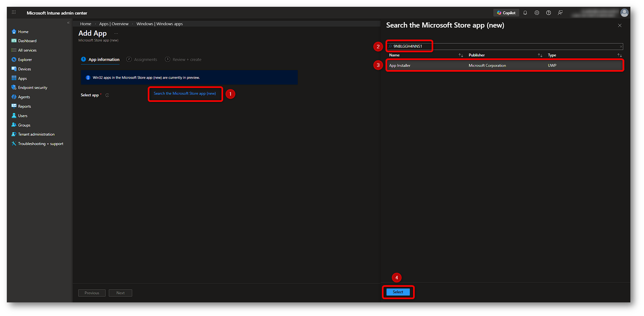
Task: Clear the search box text
Action: [x=621, y=47]
